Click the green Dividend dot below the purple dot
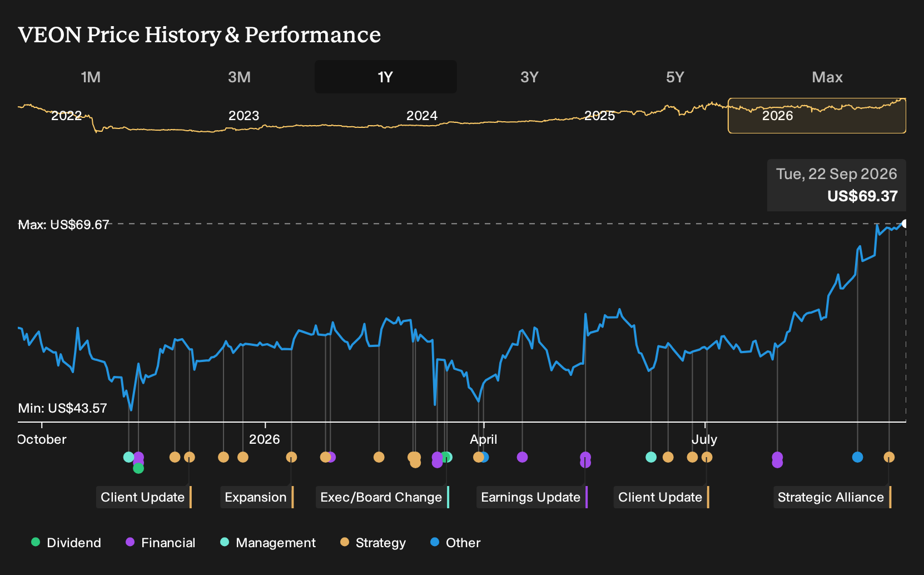924x575 pixels. click(138, 468)
